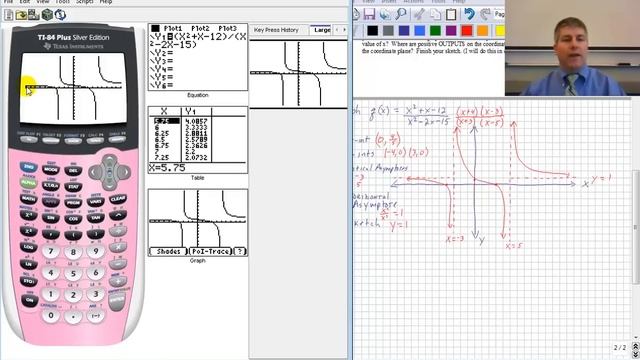Click the green cube icon in TI toolbar
Viewport: 640px width, 360px height.
(47, 15)
